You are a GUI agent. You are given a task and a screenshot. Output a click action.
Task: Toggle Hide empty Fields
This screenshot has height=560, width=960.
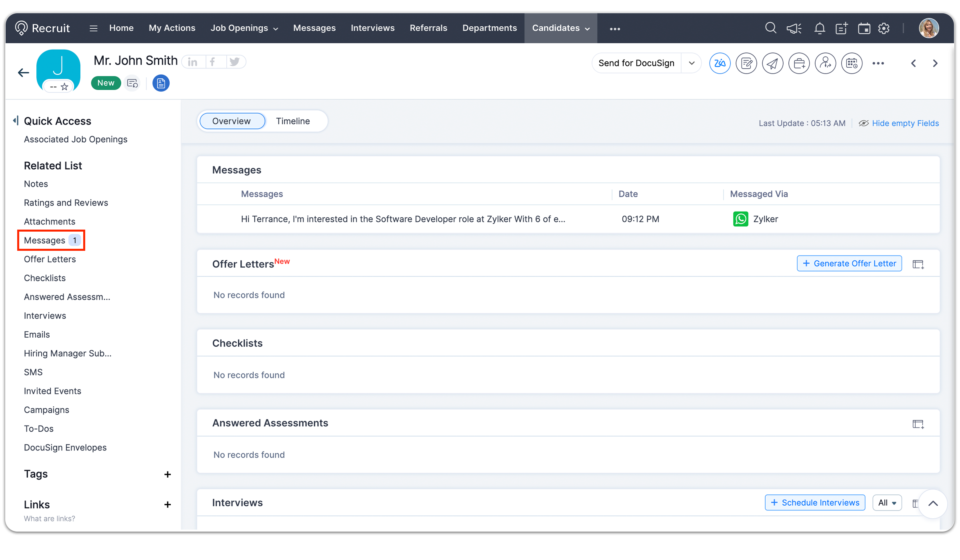tap(905, 123)
